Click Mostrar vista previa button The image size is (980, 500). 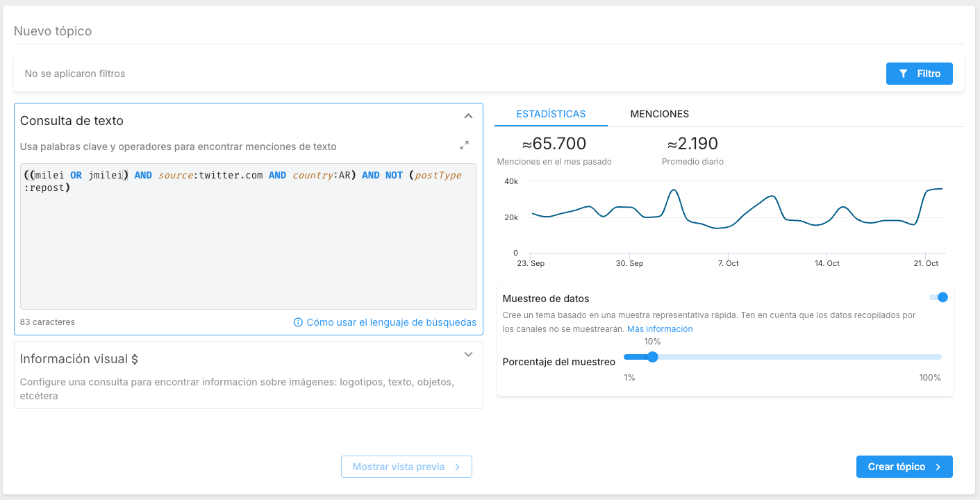(x=406, y=467)
